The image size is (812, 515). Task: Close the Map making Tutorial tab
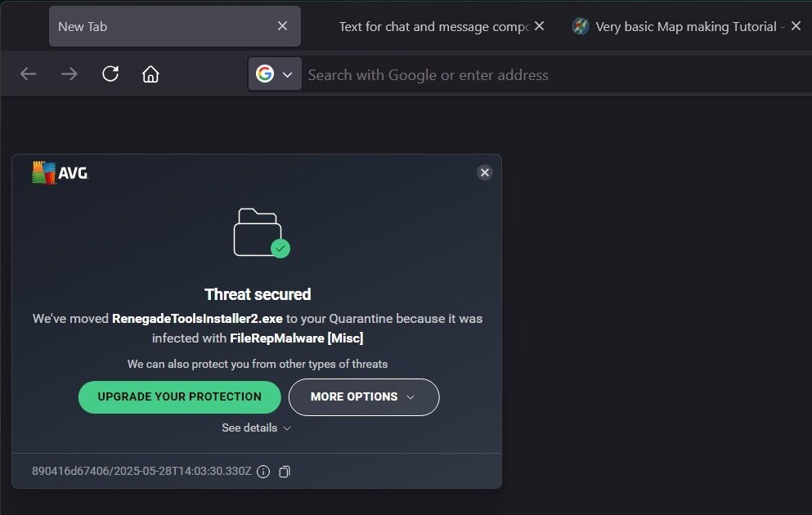[796, 26]
